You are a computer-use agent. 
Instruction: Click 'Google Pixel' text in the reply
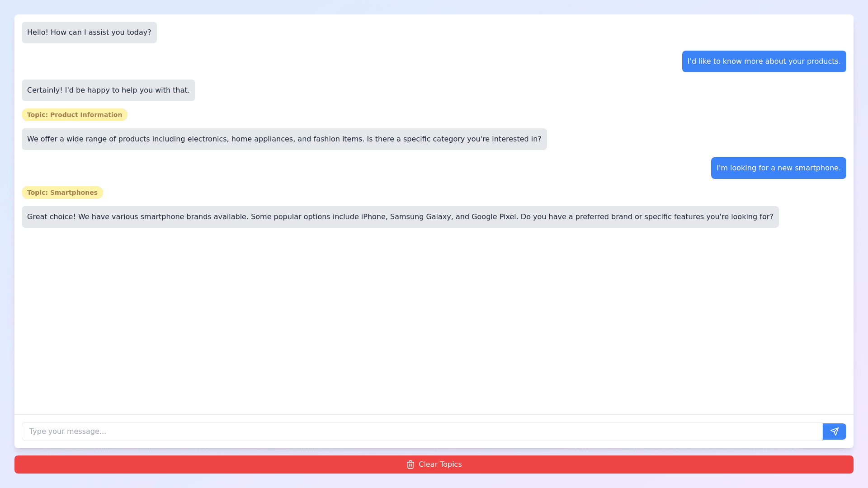494,217
